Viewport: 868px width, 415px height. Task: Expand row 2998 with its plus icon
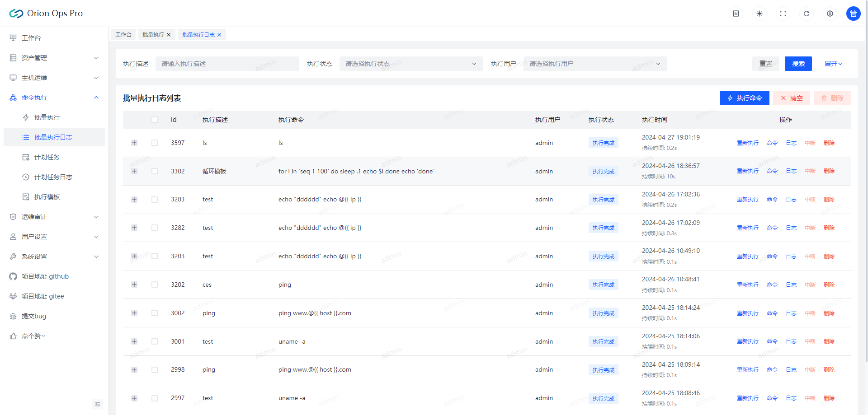click(134, 370)
